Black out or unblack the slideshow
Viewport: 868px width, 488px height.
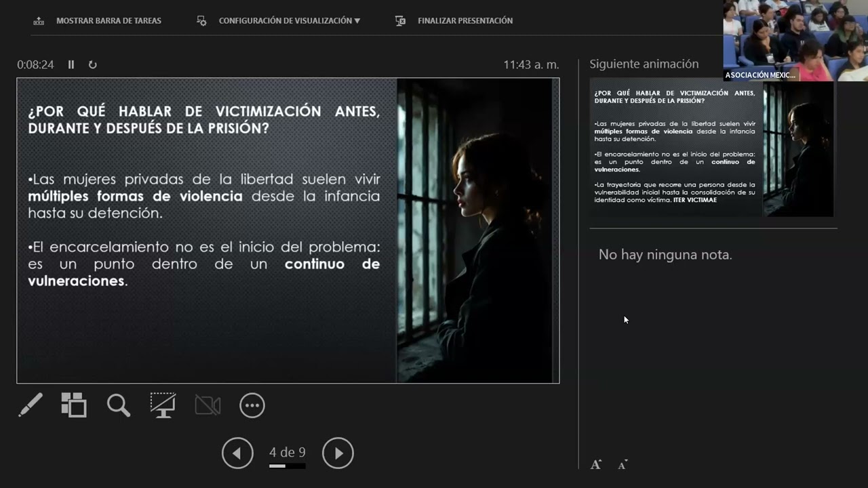click(163, 405)
